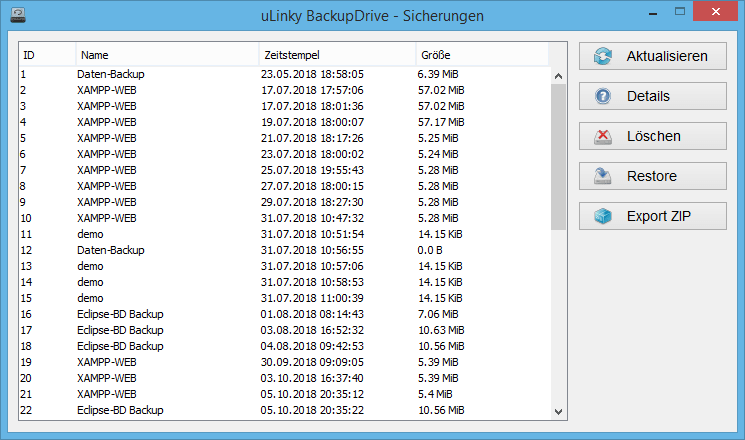Screen dimensions: 745x440
Task: Click the restore drive icon
Action: coord(603,176)
